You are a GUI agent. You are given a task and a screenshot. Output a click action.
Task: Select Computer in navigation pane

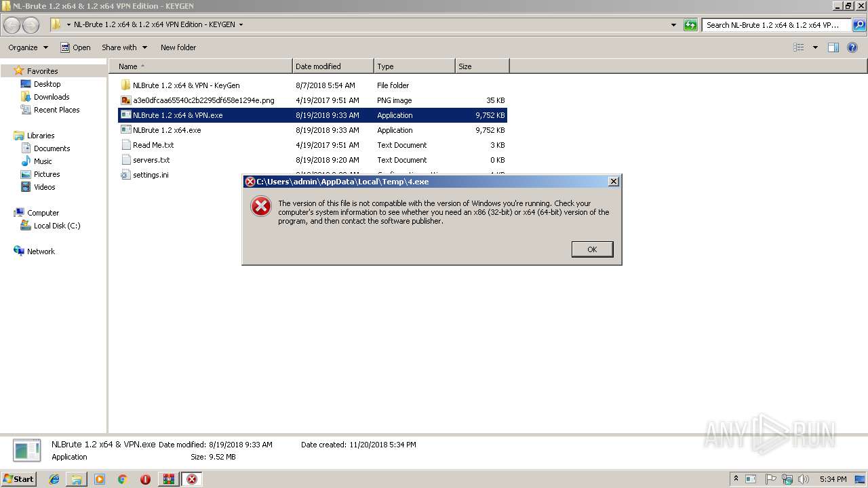pyautogui.click(x=43, y=213)
